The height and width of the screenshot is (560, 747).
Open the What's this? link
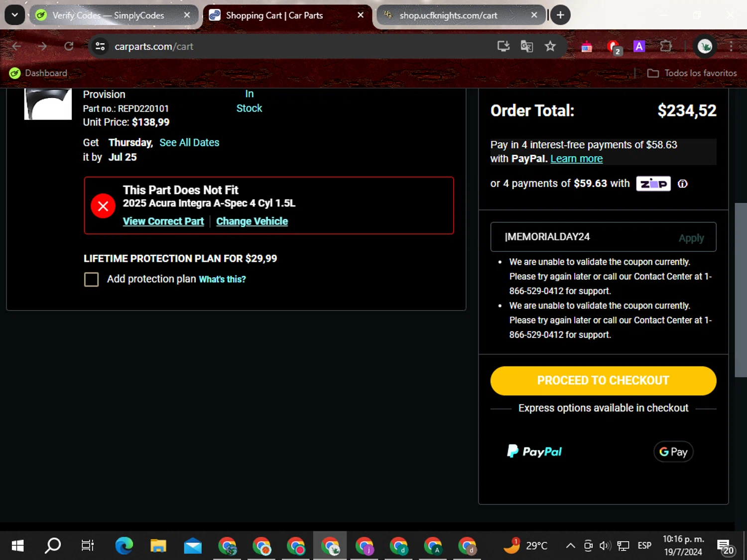tap(223, 279)
